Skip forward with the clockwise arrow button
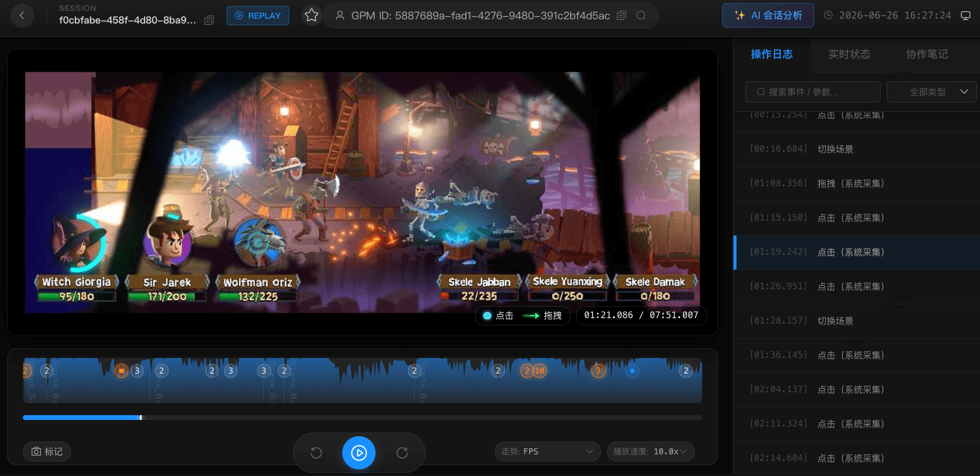 (x=402, y=453)
